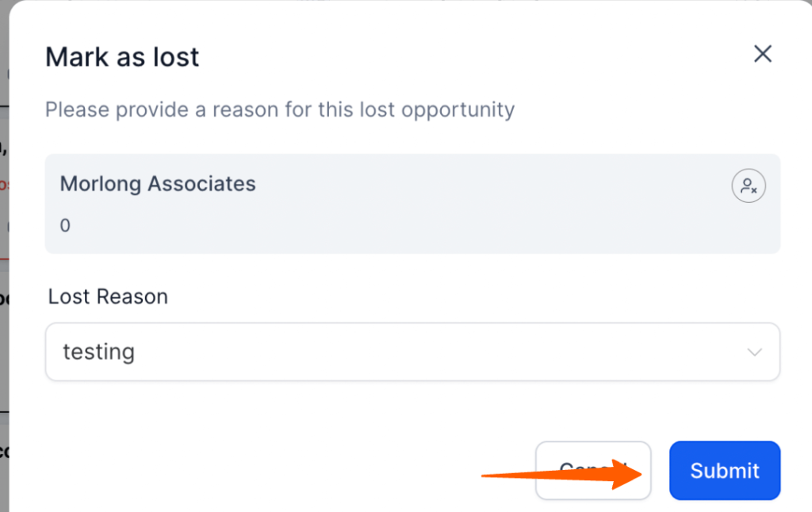Click the 'Please provide a reason' description text

click(x=279, y=109)
